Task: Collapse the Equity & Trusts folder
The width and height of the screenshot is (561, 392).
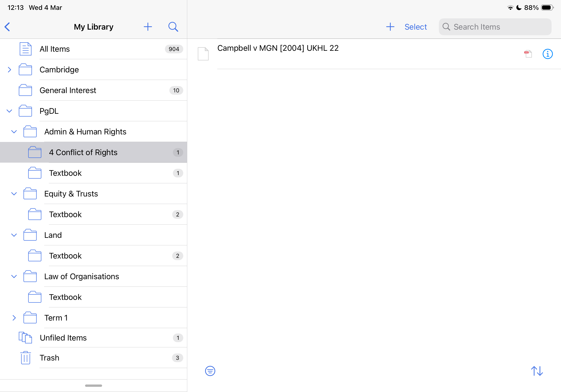Action: tap(14, 194)
